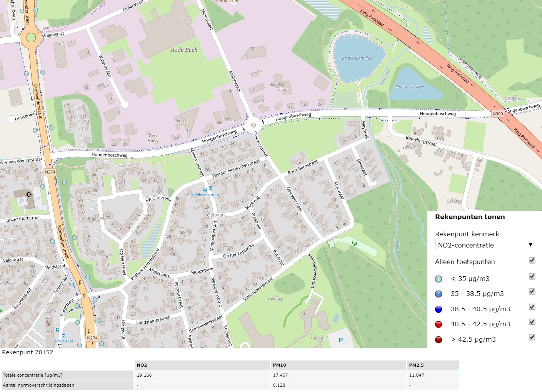Click the blue Meelovenstraat bus stop label

205,195
